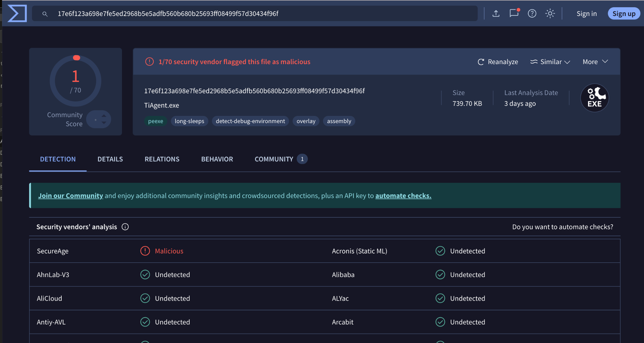Expand the Similar dropdown

point(550,62)
